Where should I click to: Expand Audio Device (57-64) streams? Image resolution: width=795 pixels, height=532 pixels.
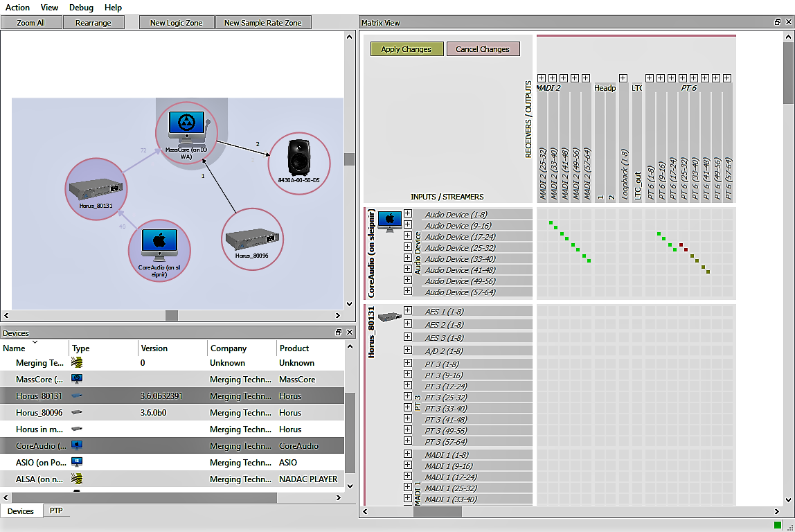408,291
